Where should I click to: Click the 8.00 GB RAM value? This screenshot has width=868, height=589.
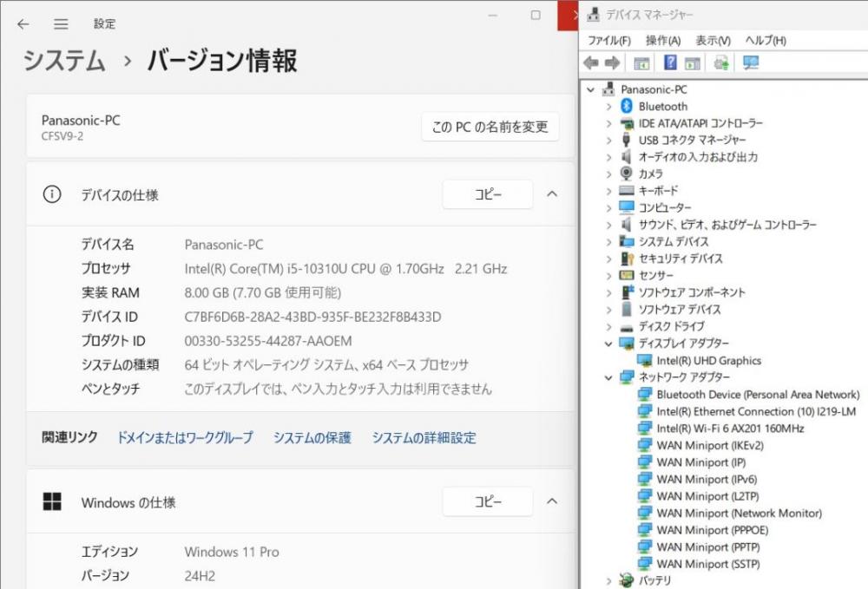[262, 292]
